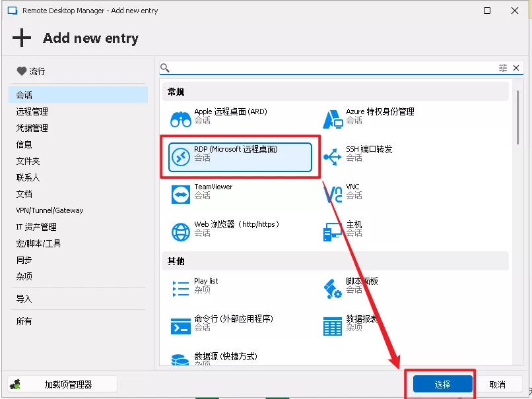Select the TeamViewer session icon
This screenshot has width=532, height=399.
[180, 195]
